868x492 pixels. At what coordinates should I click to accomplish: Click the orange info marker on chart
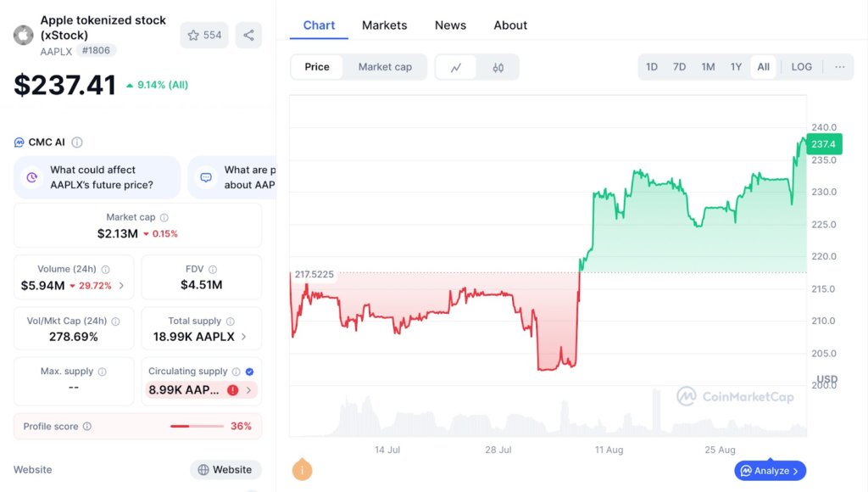(302, 470)
